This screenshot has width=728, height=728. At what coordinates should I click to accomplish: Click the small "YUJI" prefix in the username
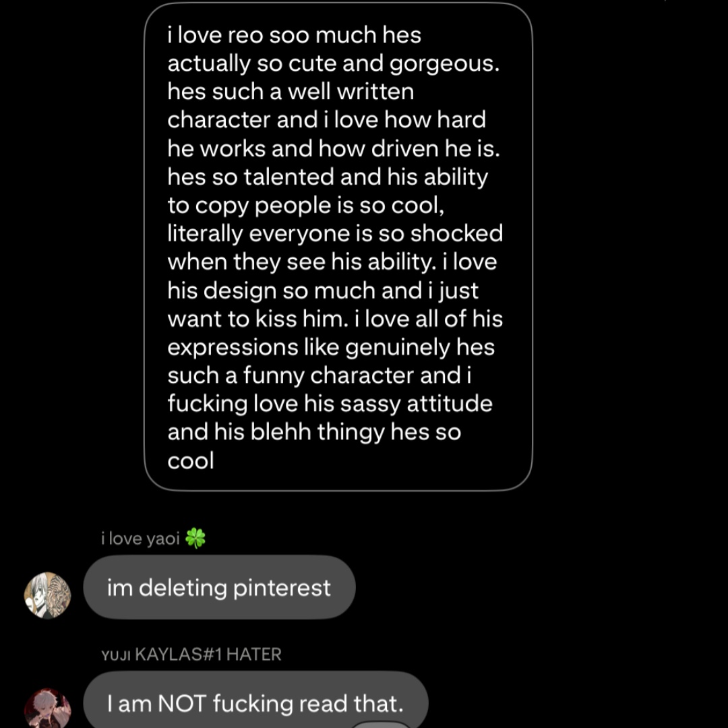coord(116,655)
